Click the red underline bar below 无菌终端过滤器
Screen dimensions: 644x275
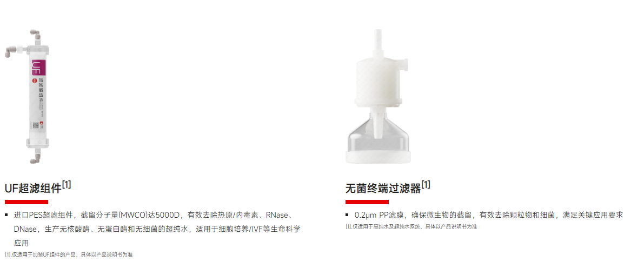tap(367, 202)
